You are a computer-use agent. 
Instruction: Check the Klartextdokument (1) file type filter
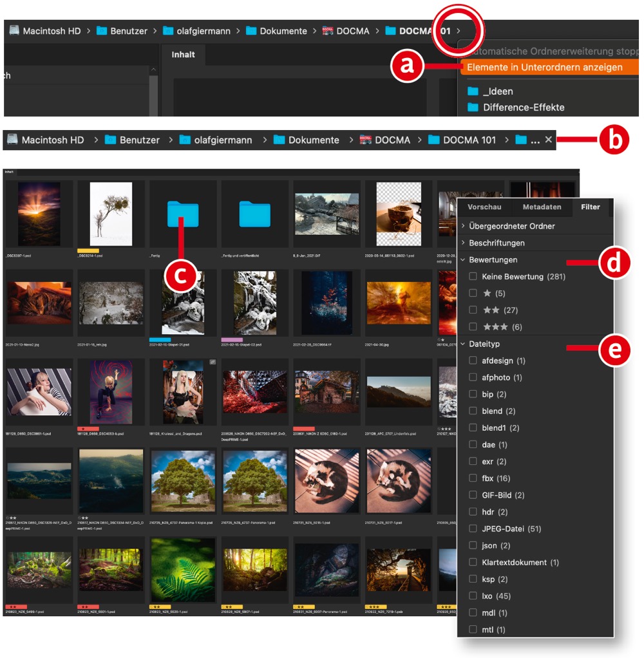[473, 562]
